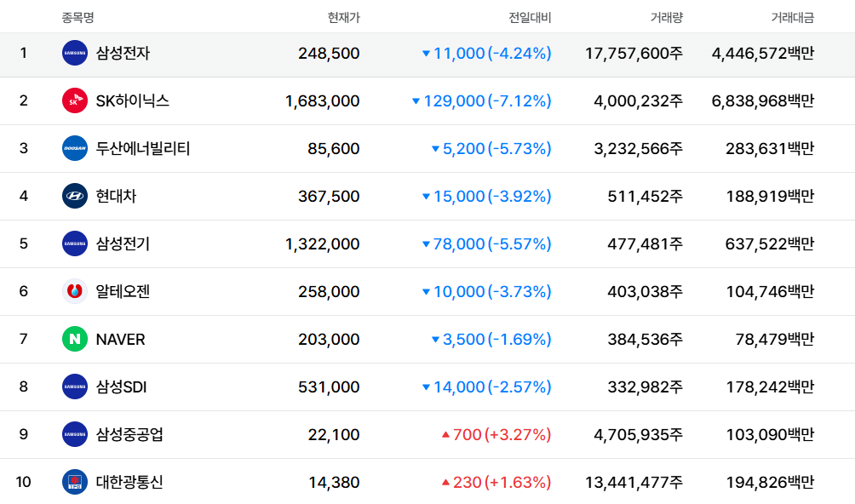Click the 거래대금 column header

pyautogui.click(x=792, y=17)
